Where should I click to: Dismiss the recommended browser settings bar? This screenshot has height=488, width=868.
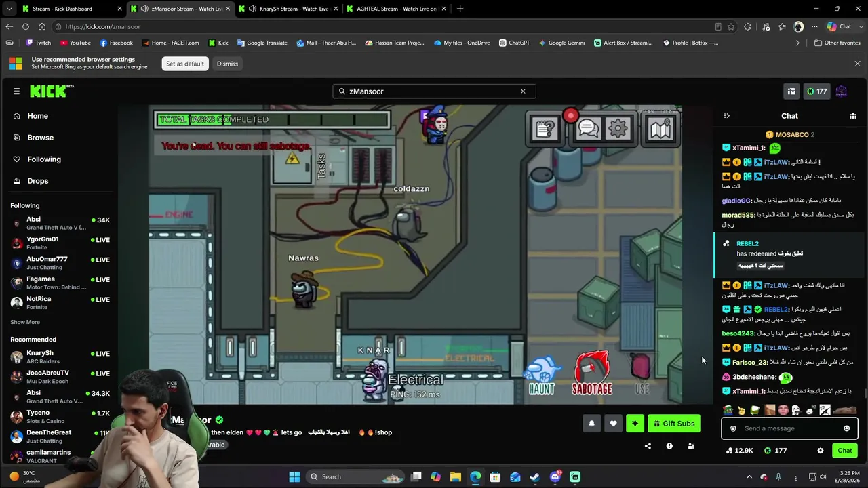point(227,64)
